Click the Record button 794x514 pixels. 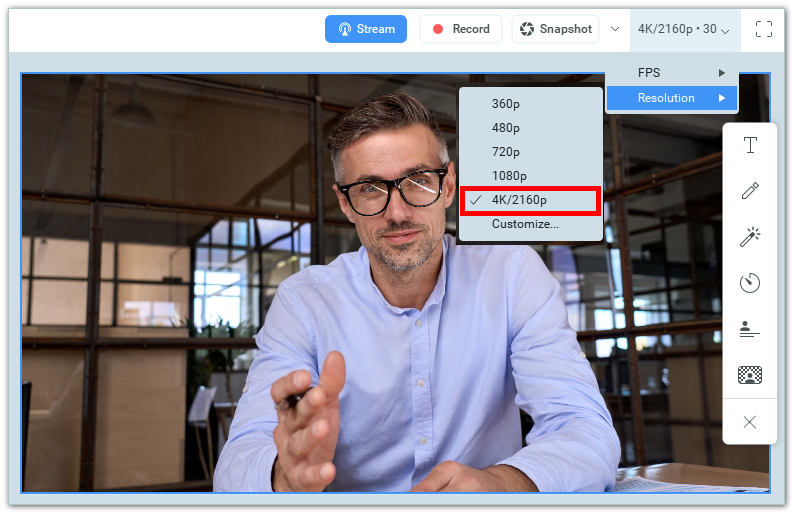460,29
